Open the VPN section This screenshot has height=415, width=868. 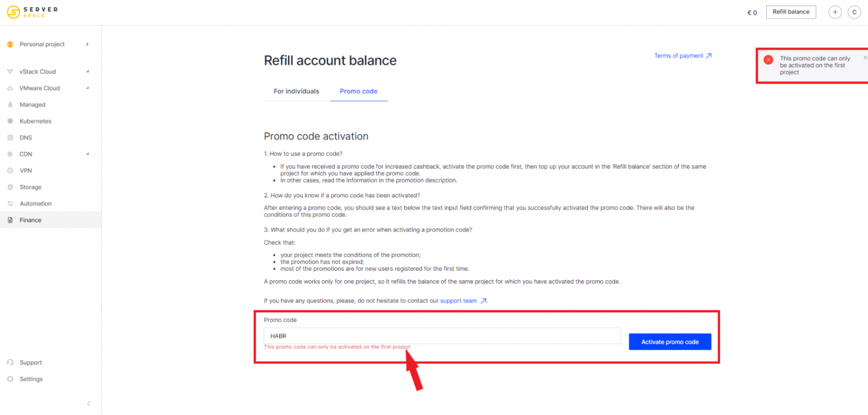pos(25,170)
